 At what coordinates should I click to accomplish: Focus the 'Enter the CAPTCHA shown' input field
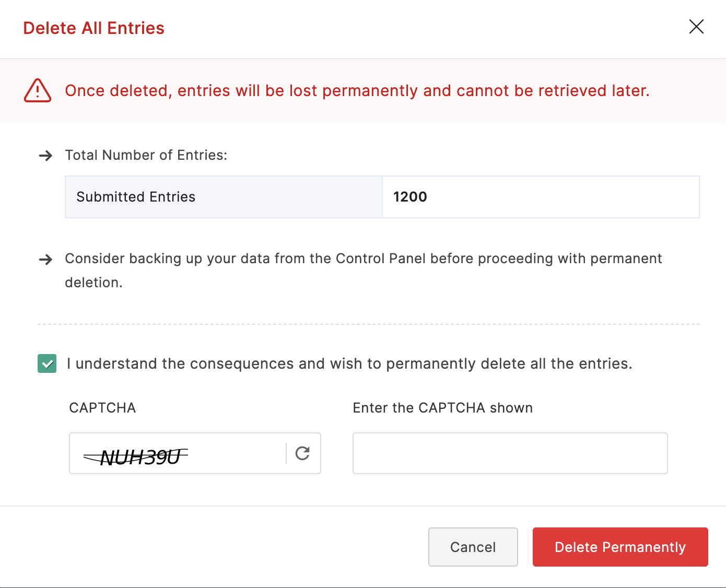[510, 453]
